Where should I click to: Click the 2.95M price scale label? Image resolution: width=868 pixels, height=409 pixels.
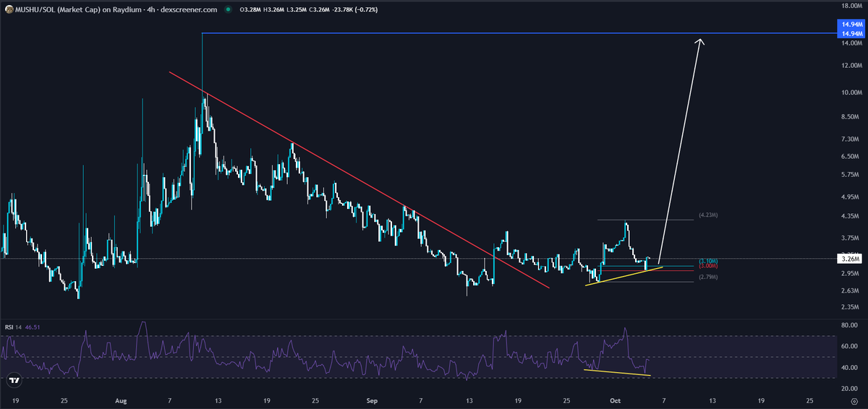tap(849, 273)
